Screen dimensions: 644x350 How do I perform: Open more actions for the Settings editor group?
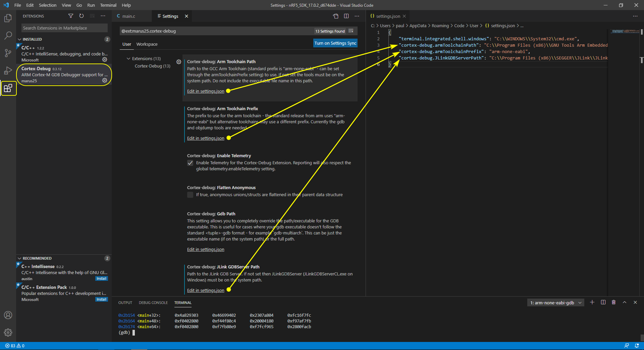[357, 16]
